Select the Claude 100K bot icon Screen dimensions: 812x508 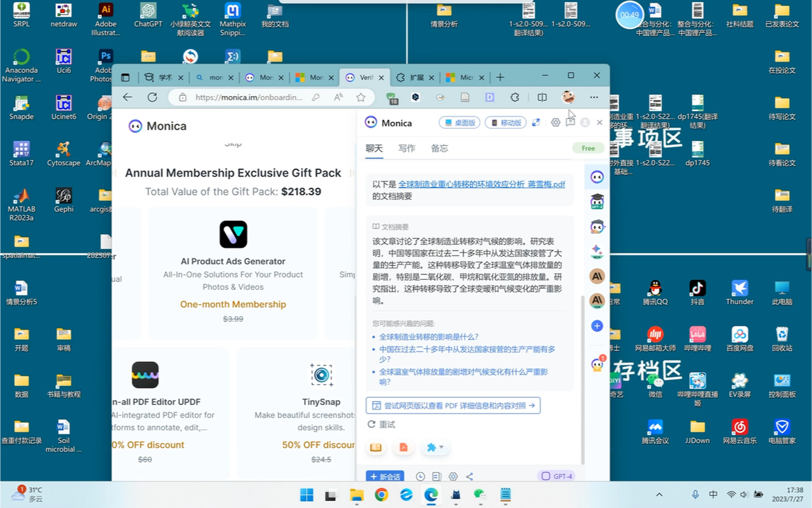point(596,300)
